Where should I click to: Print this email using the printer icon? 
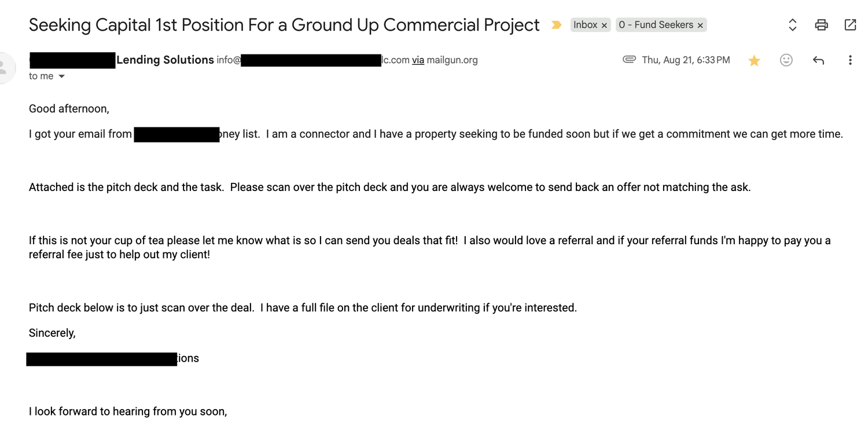point(821,25)
